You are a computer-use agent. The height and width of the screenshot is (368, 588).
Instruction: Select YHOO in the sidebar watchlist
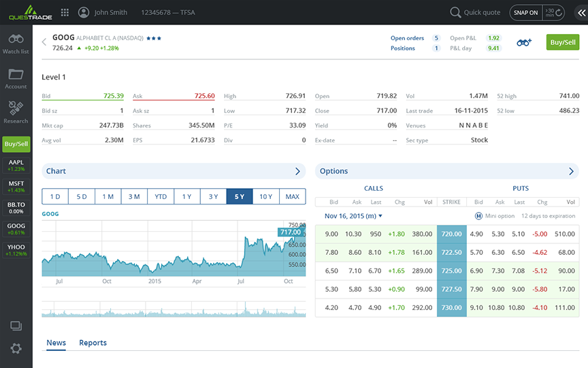pyautogui.click(x=16, y=250)
